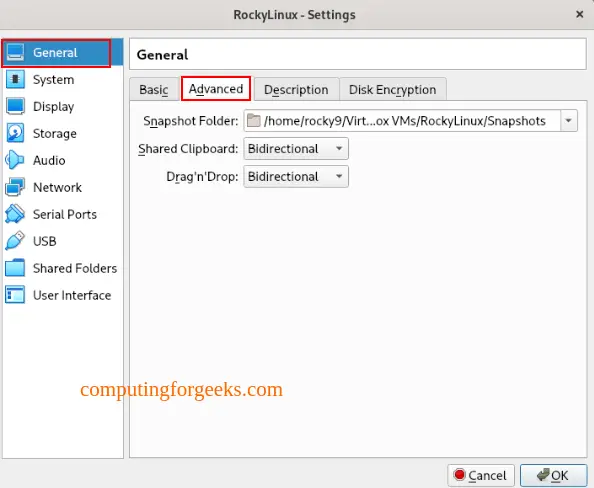Click the User Interface window icon

click(x=15, y=295)
